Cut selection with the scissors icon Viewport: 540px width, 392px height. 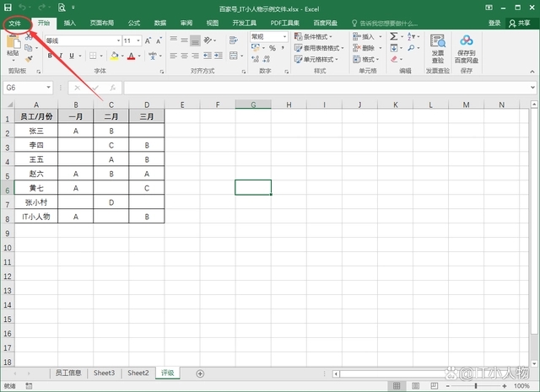[29, 37]
